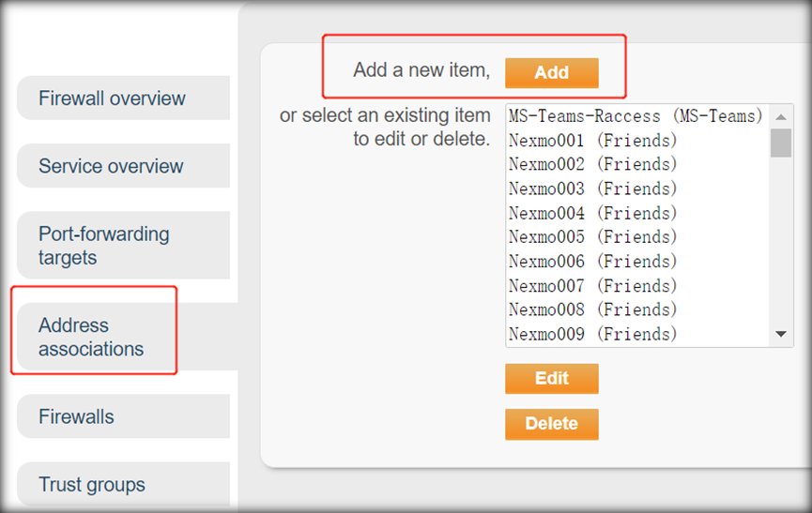The width and height of the screenshot is (812, 513).
Task: Click the list scrollbar down arrow
Action: click(x=781, y=334)
